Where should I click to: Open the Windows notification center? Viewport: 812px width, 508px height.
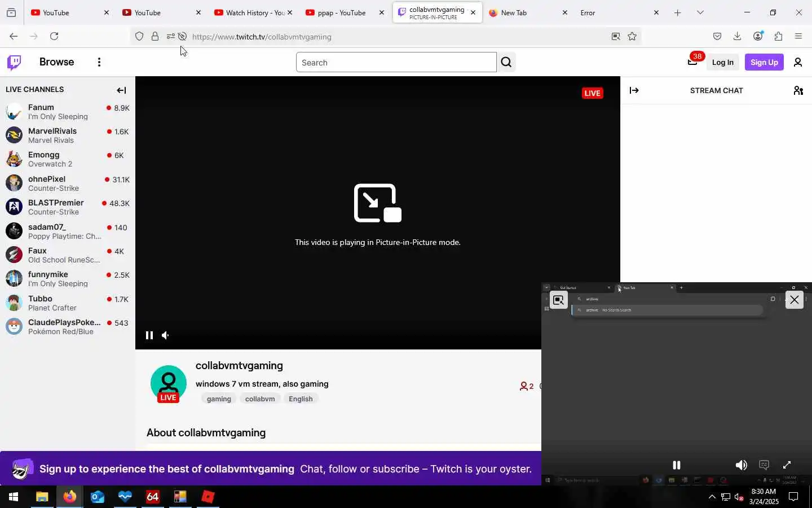coord(793,497)
